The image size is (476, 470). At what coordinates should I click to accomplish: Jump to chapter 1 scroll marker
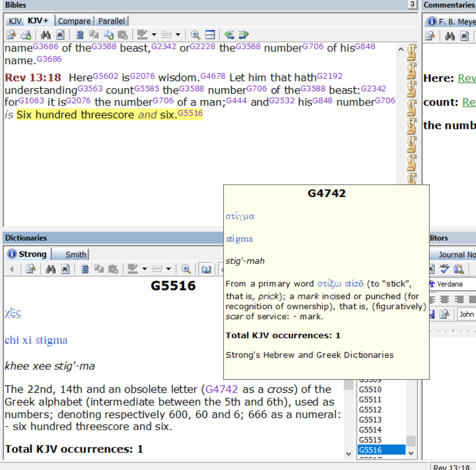(x=412, y=52)
